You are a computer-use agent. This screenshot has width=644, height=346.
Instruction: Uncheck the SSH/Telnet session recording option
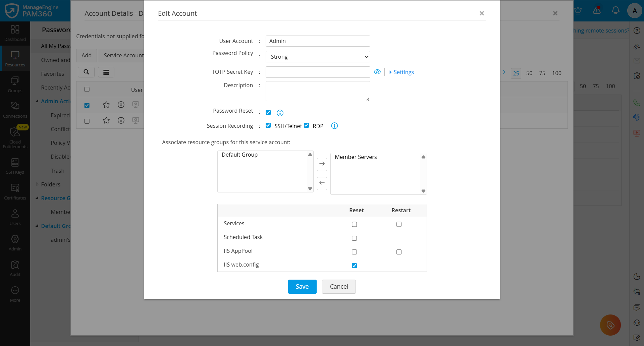(x=268, y=125)
